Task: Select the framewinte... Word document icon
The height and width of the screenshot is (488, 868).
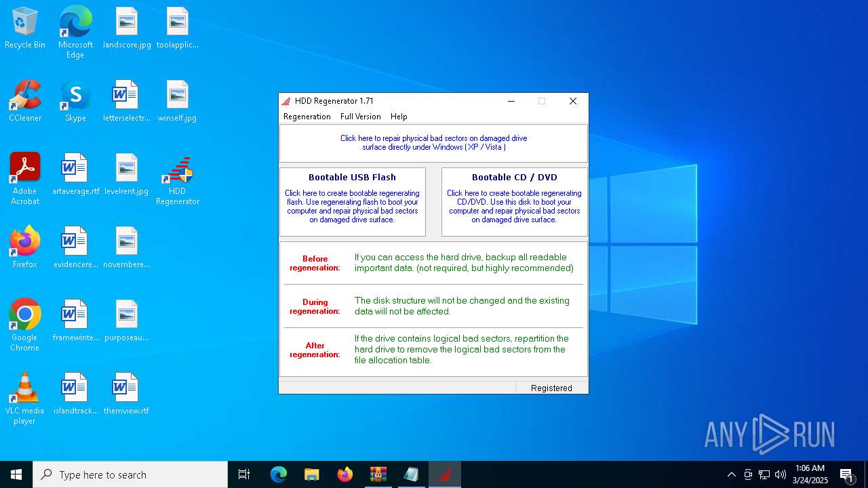Action: coord(75,321)
